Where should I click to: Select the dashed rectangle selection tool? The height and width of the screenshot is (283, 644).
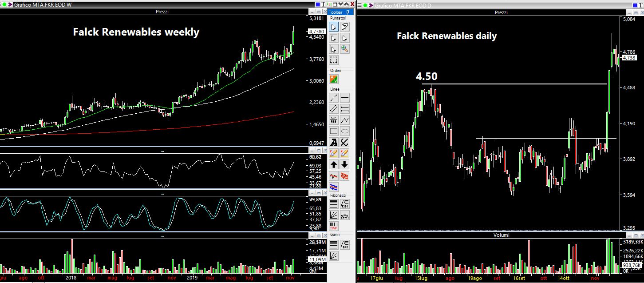click(334, 60)
